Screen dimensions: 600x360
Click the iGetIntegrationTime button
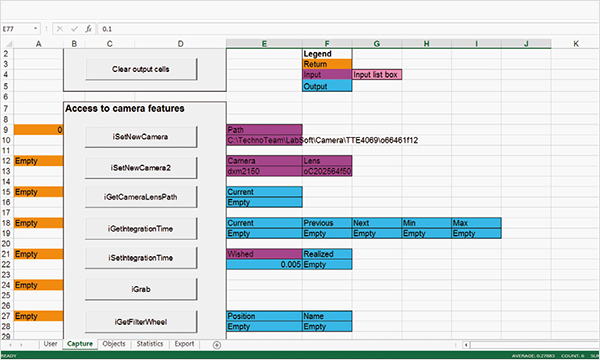(140, 229)
